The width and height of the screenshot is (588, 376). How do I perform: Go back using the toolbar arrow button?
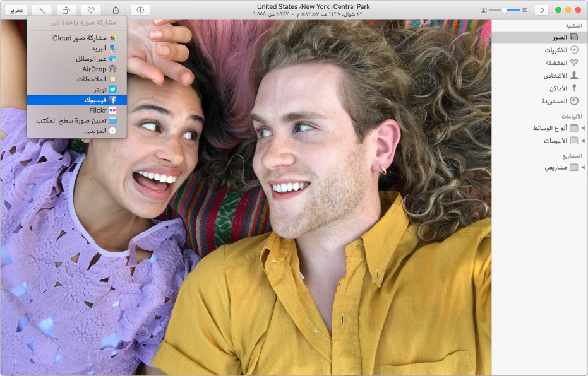click(541, 10)
